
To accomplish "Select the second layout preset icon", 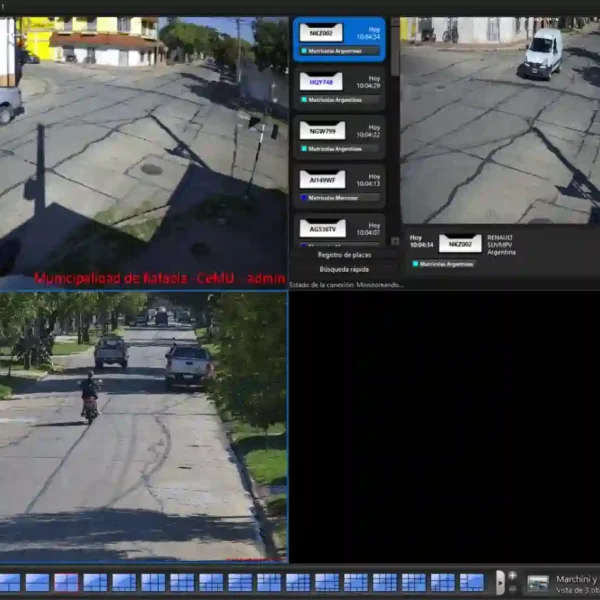I will click(x=37, y=582).
